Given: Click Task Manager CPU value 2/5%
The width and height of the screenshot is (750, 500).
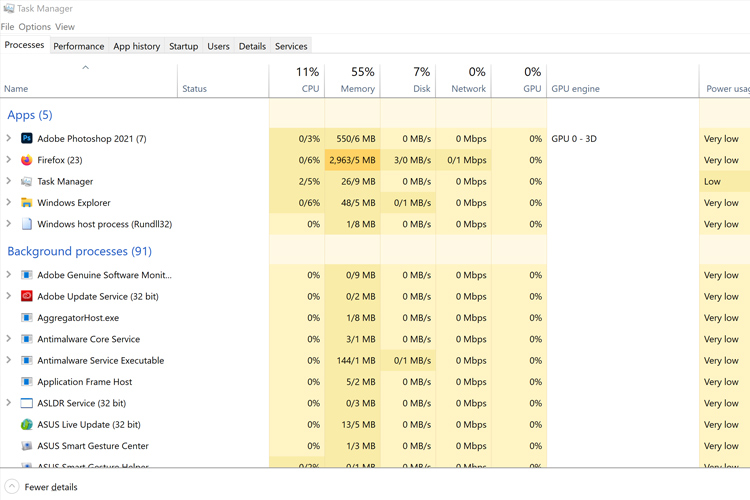Looking at the screenshot, I should point(297,181).
